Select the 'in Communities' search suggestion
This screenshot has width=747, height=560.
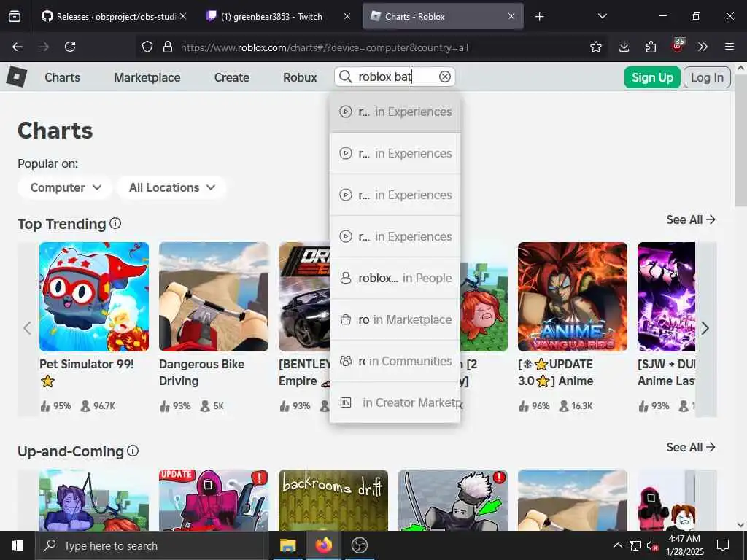tap(395, 361)
